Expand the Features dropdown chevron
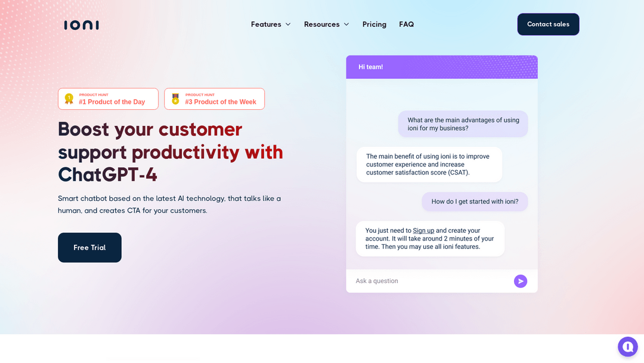Image resolution: width=644 pixels, height=363 pixels. point(288,24)
